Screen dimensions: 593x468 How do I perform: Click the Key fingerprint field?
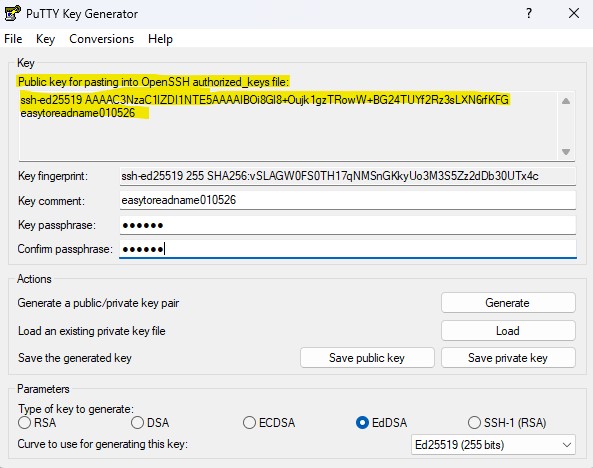pos(348,176)
